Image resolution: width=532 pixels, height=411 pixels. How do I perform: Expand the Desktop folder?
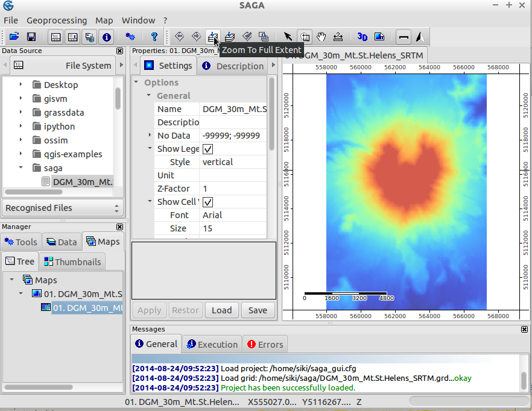click(21, 84)
